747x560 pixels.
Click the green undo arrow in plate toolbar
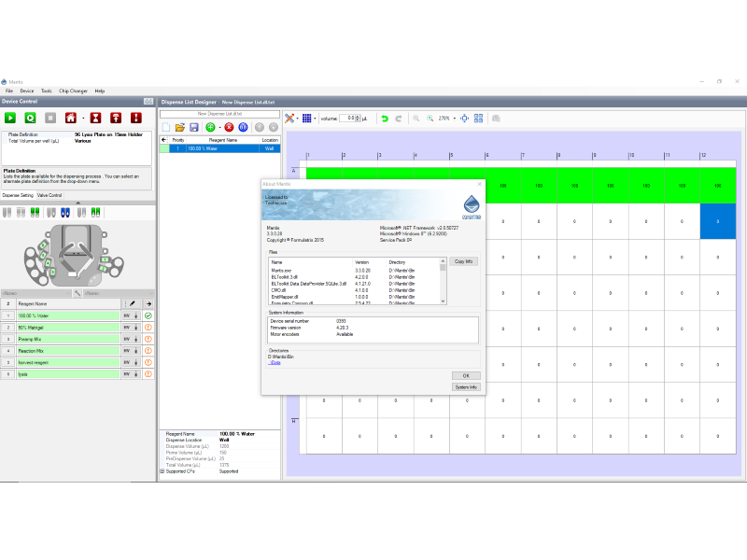click(x=384, y=119)
